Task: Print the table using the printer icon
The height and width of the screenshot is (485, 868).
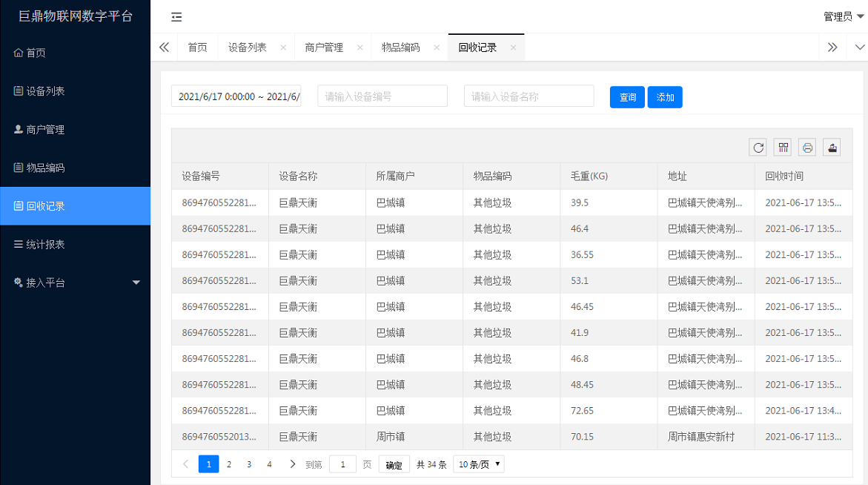Action: (x=807, y=148)
